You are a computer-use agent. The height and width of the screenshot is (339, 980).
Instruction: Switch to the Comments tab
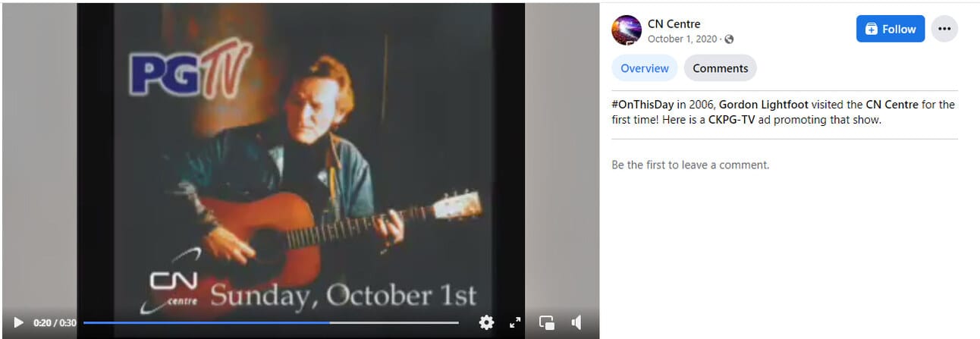(721, 68)
